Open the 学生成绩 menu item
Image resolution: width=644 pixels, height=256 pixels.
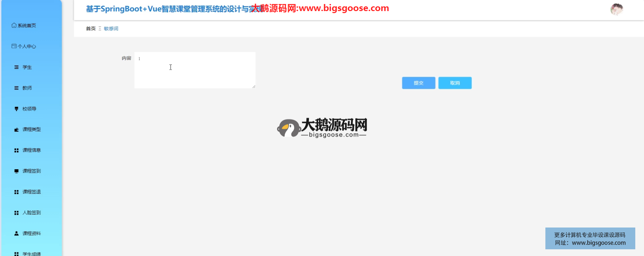click(32, 254)
